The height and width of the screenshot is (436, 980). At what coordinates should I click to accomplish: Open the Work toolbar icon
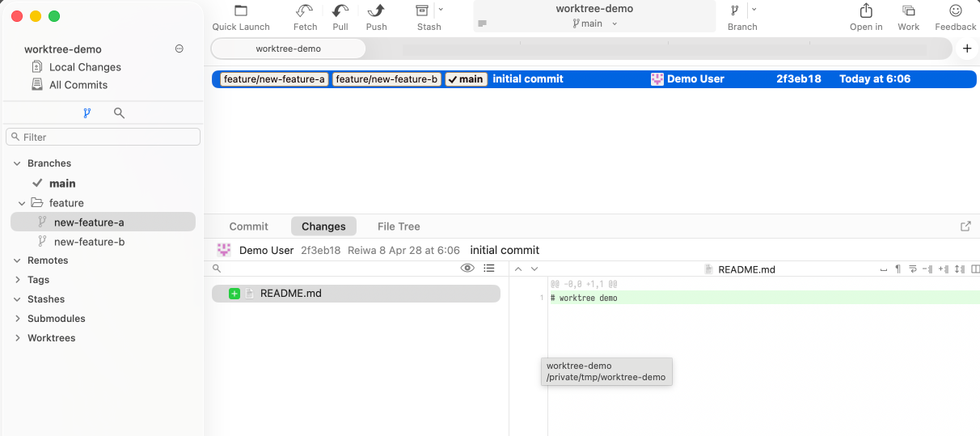(x=909, y=11)
